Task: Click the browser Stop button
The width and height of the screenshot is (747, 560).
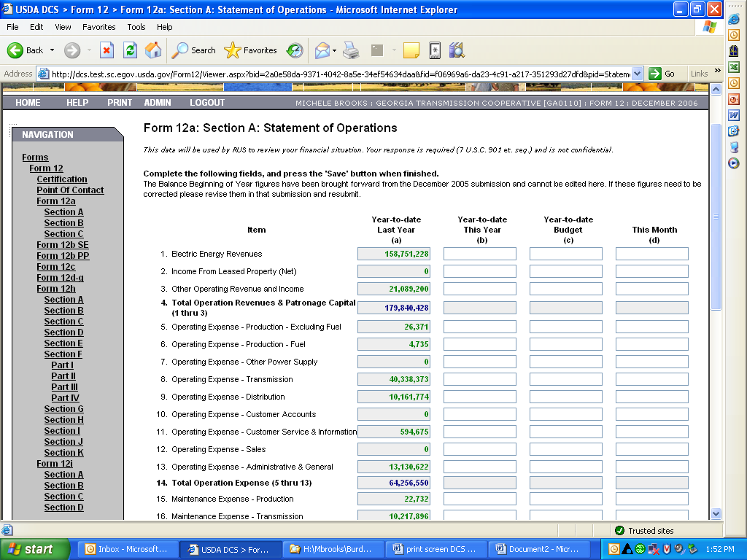Action: pos(107,50)
